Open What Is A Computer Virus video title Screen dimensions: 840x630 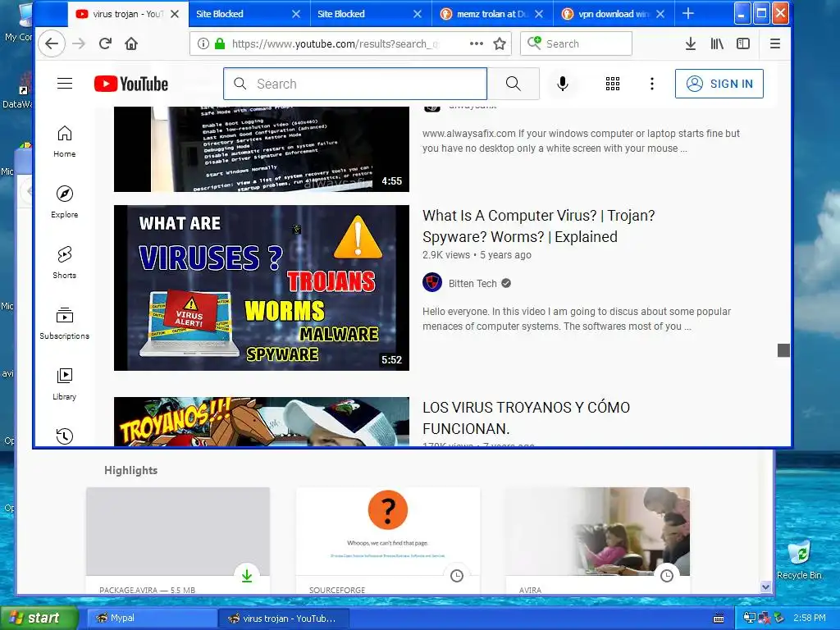point(538,226)
